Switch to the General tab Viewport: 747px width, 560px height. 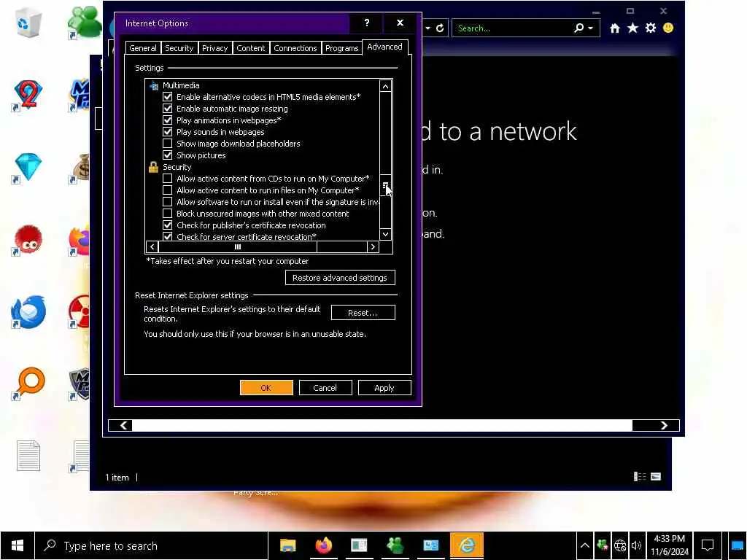143,48
